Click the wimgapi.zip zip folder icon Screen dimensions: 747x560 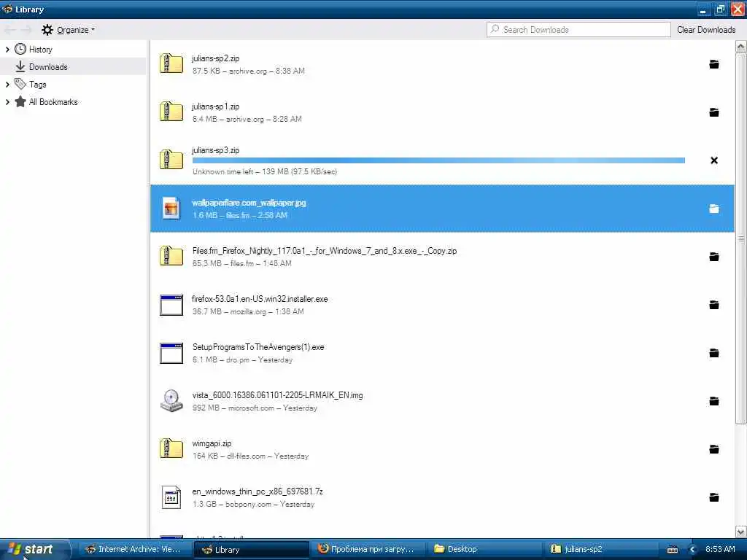(x=171, y=448)
